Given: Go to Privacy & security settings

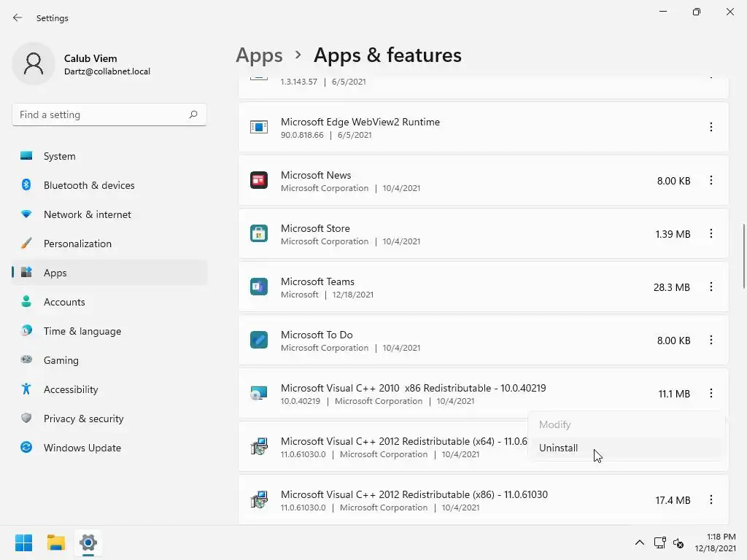Looking at the screenshot, I should click(83, 419).
